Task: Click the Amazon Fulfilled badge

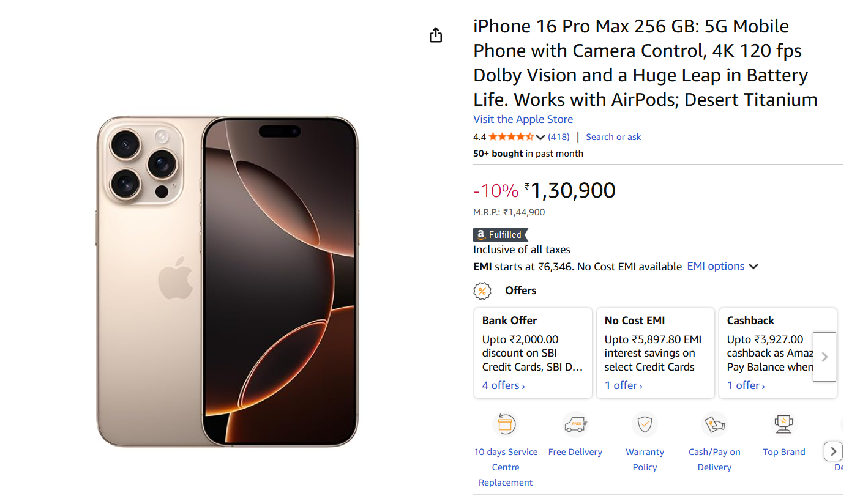Action: 500,235
